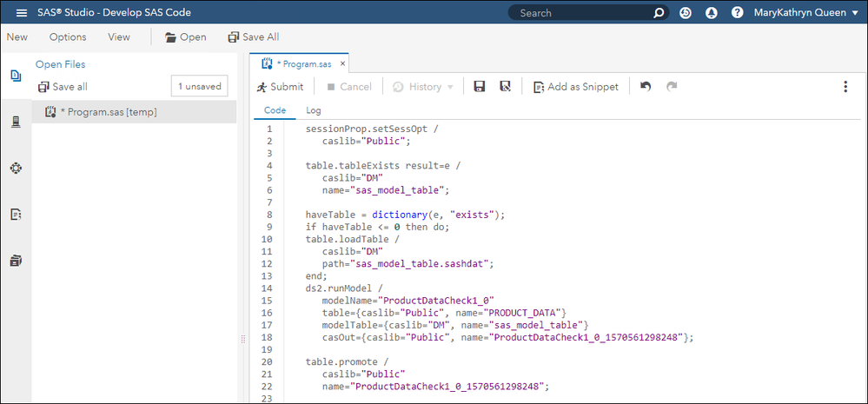Viewport: 868px width, 404px height.
Task: Select the server files sidebar icon
Action: pyautogui.click(x=16, y=122)
